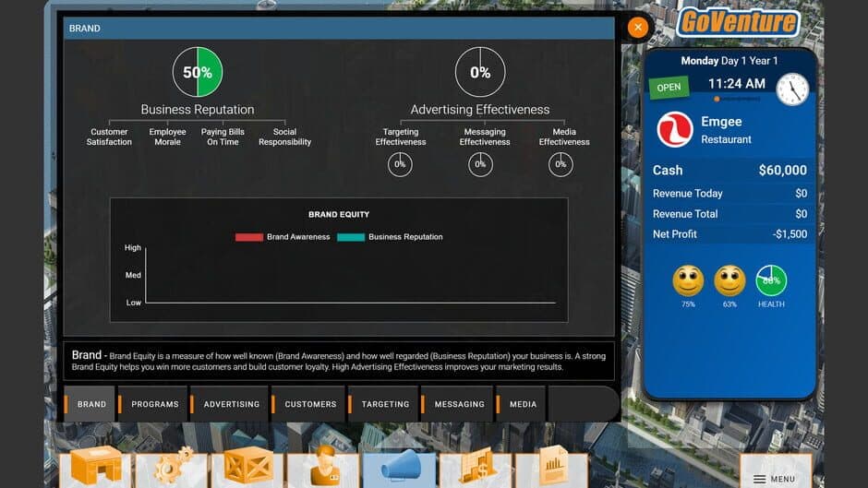Click the Revenue Total row
The image size is (868, 488).
[x=729, y=214]
